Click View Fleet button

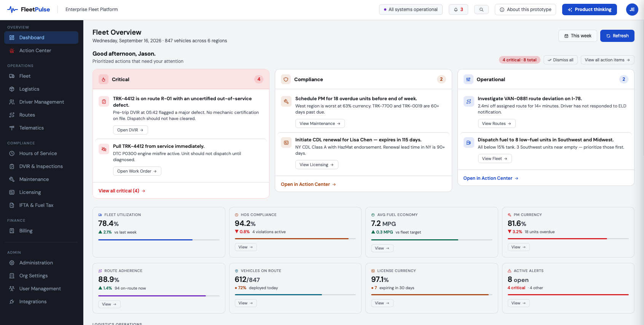pyautogui.click(x=495, y=158)
